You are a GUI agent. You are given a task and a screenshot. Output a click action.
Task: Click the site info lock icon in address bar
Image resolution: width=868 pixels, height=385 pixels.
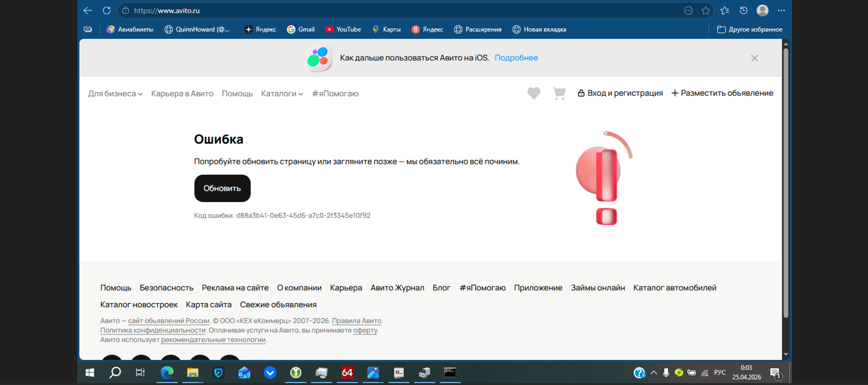125,10
